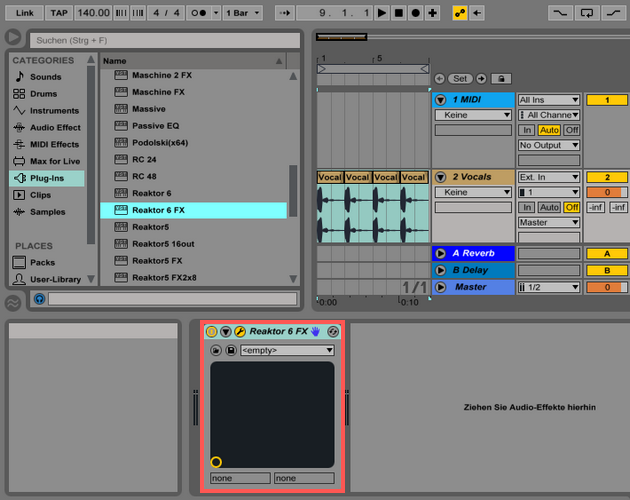630x500 pixels.
Task: Select RC 48 plug-in entry
Action: coord(194,176)
